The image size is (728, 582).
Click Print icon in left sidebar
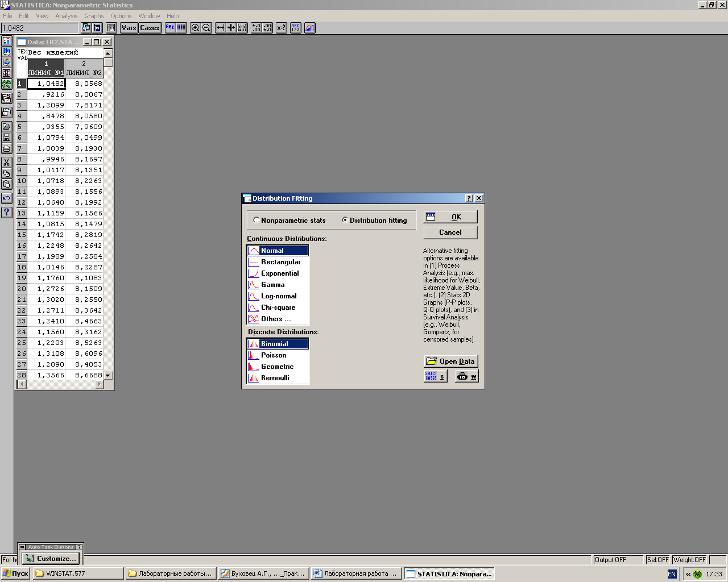point(7,148)
